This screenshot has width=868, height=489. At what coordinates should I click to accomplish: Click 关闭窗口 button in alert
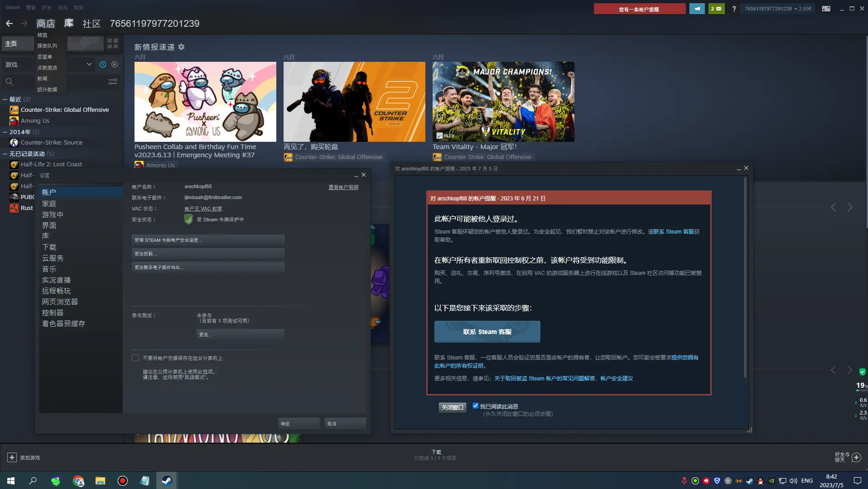(453, 407)
